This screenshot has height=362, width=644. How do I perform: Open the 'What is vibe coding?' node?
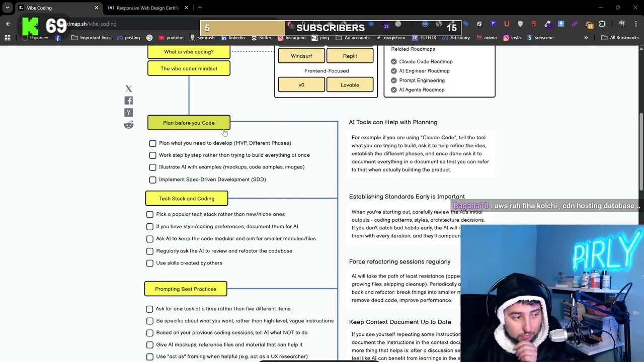tap(189, 52)
